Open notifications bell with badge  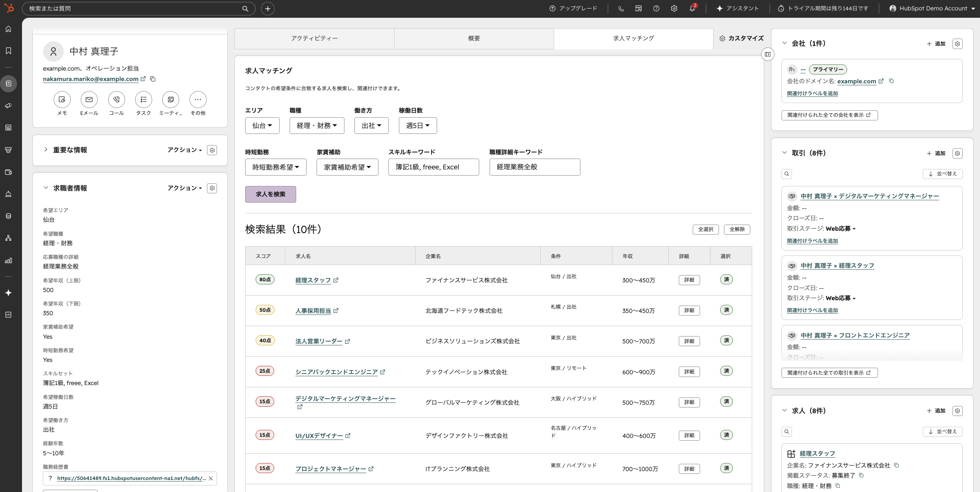pos(692,8)
